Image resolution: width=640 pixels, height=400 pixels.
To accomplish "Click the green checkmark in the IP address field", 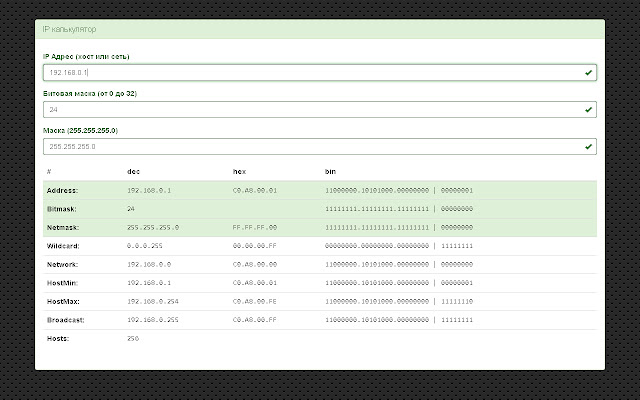I will (x=588, y=73).
